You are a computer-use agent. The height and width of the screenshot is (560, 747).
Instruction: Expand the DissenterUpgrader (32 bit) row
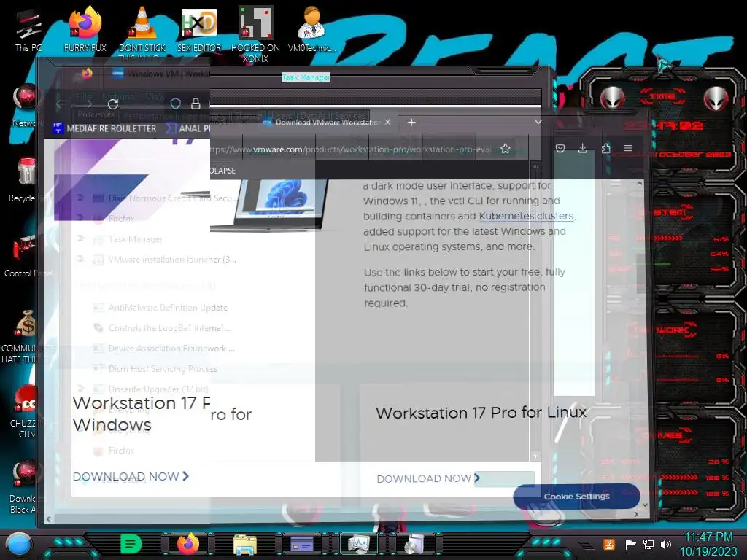80,389
